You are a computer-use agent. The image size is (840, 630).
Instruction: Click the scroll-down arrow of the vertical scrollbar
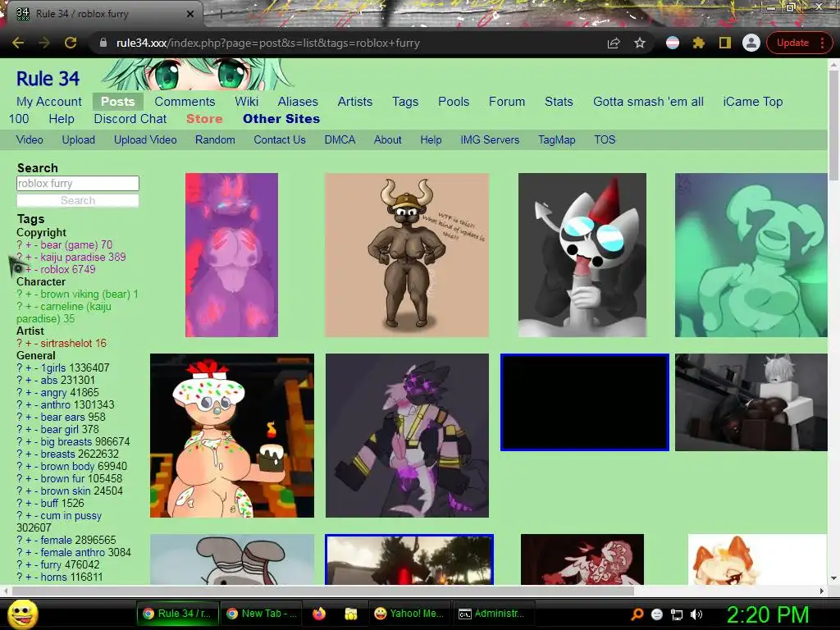(833, 579)
